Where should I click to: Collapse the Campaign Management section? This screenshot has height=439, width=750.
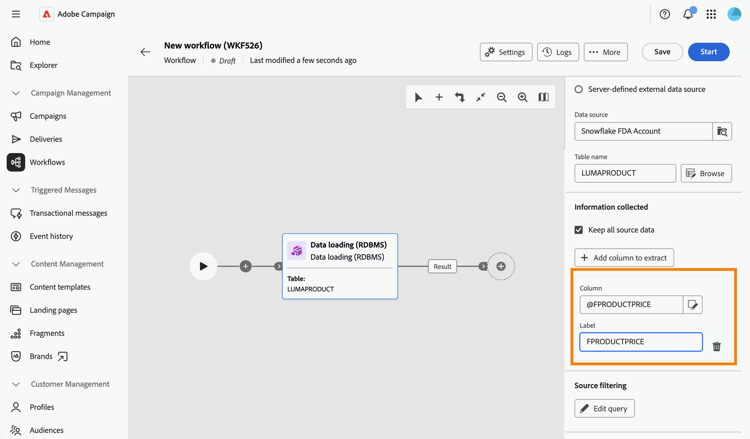pyautogui.click(x=16, y=93)
